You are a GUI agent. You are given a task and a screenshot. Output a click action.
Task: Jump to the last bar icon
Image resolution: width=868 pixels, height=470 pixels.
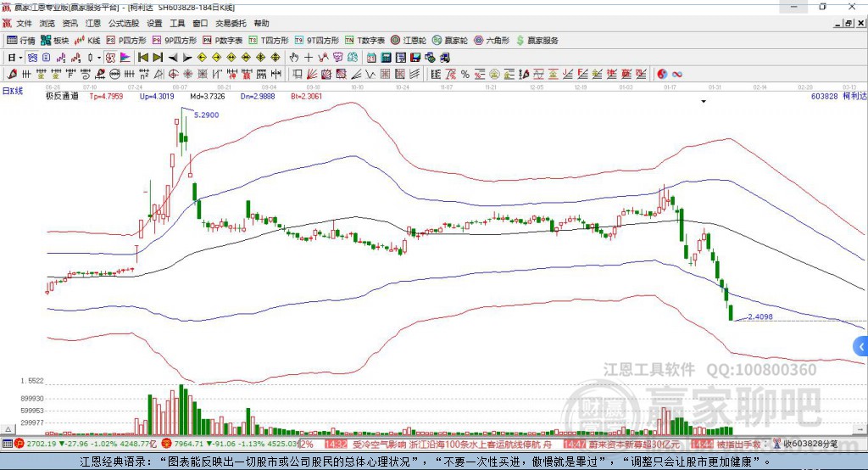click(158, 58)
